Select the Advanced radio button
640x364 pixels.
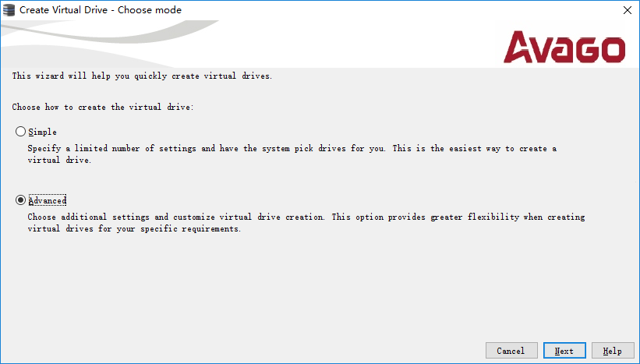(21, 200)
